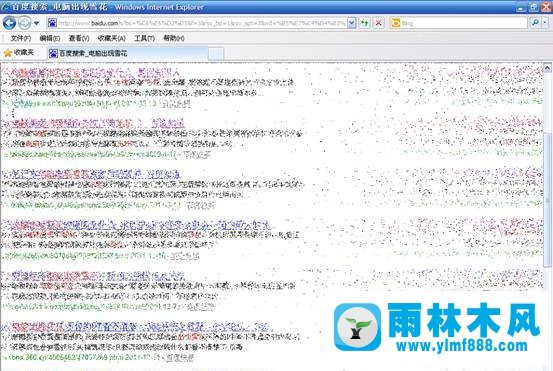This screenshot has height=371, width=553.
Task: Click the green Refresh page icon
Action: 364,23
